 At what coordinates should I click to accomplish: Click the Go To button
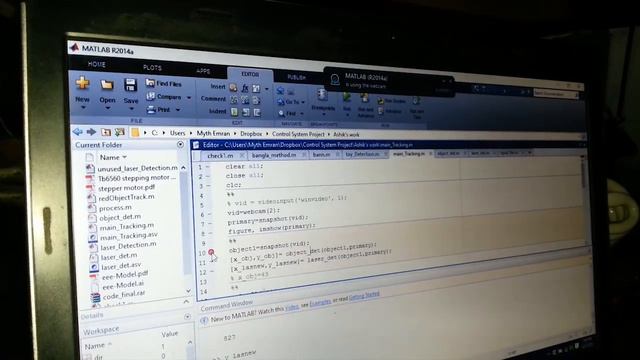pyautogui.click(x=291, y=102)
